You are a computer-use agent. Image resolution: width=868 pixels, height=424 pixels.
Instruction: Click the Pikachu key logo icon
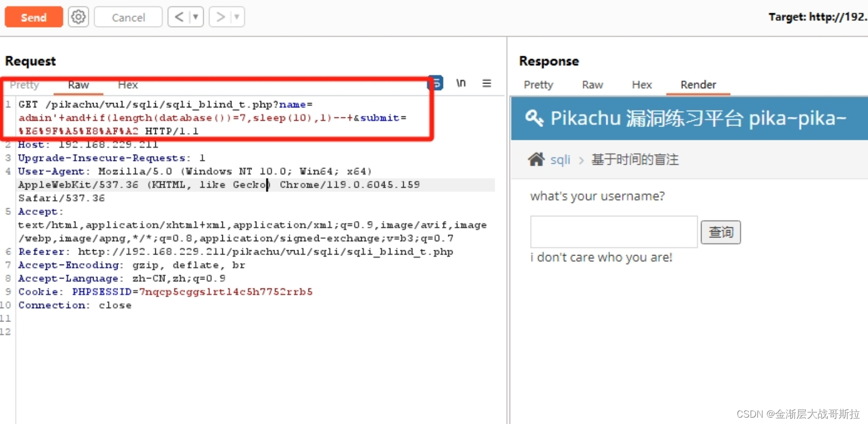(x=535, y=117)
